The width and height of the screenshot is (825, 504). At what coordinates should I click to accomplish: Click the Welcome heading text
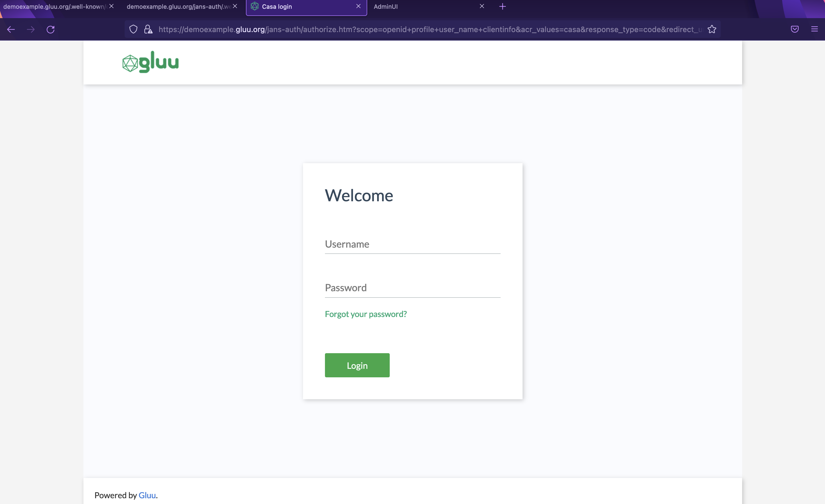[x=359, y=195]
